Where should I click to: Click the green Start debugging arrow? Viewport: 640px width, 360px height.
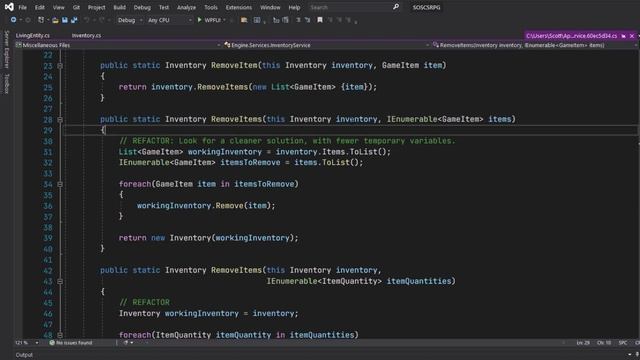point(200,20)
